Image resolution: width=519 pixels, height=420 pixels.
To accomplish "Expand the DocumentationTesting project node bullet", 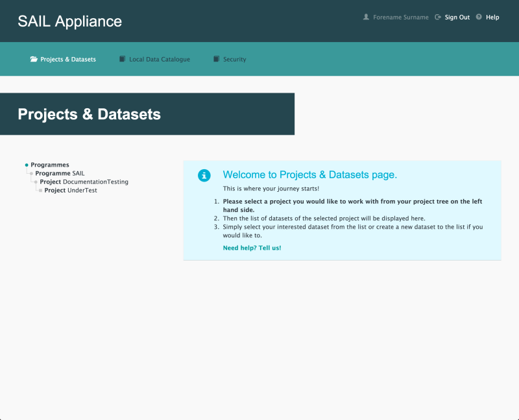I will coord(36,182).
